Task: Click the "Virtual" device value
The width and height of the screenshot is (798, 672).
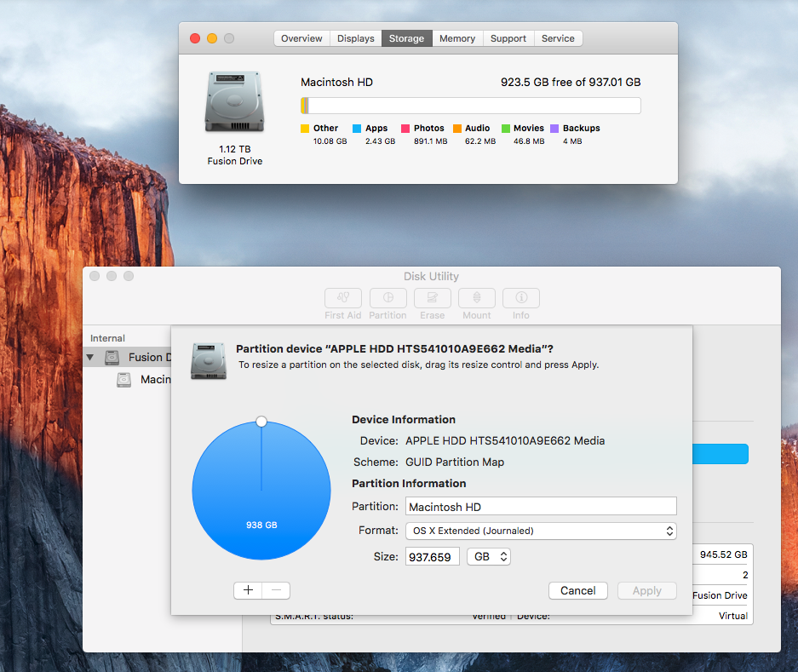Action: pyautogui.click(x=733, y=616)
